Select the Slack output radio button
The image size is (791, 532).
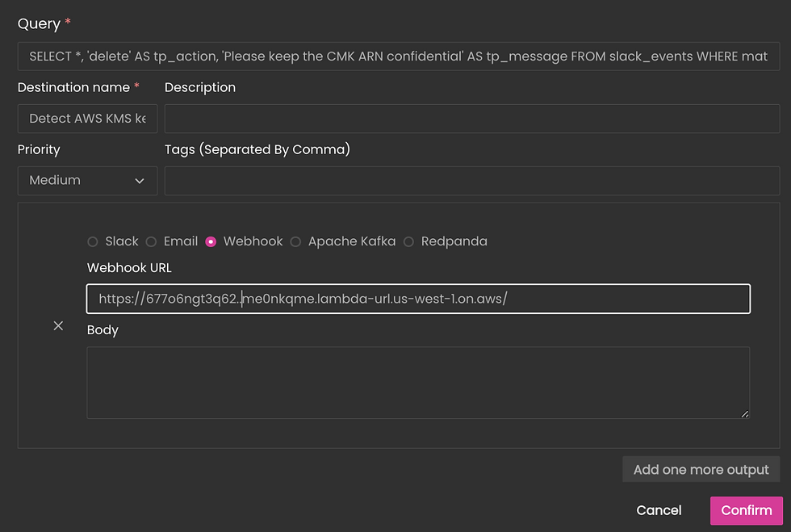[x=92, y=241]
